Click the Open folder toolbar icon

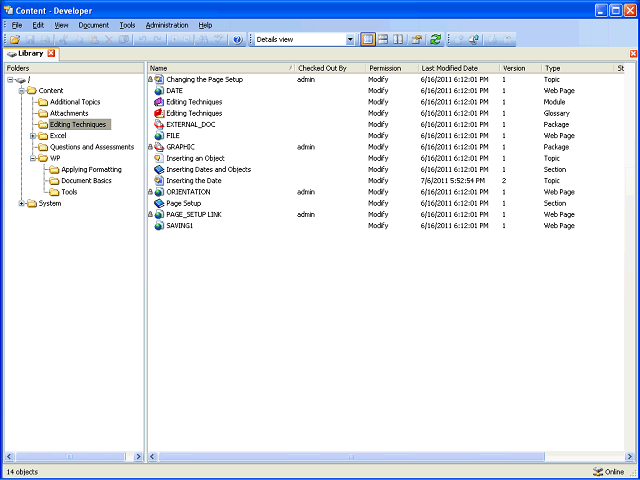click(15, 40)
